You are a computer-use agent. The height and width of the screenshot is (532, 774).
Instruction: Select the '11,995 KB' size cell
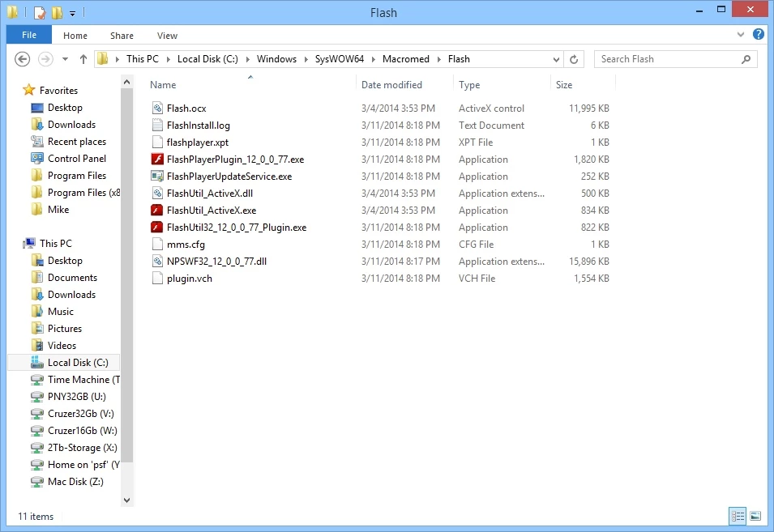589,109
